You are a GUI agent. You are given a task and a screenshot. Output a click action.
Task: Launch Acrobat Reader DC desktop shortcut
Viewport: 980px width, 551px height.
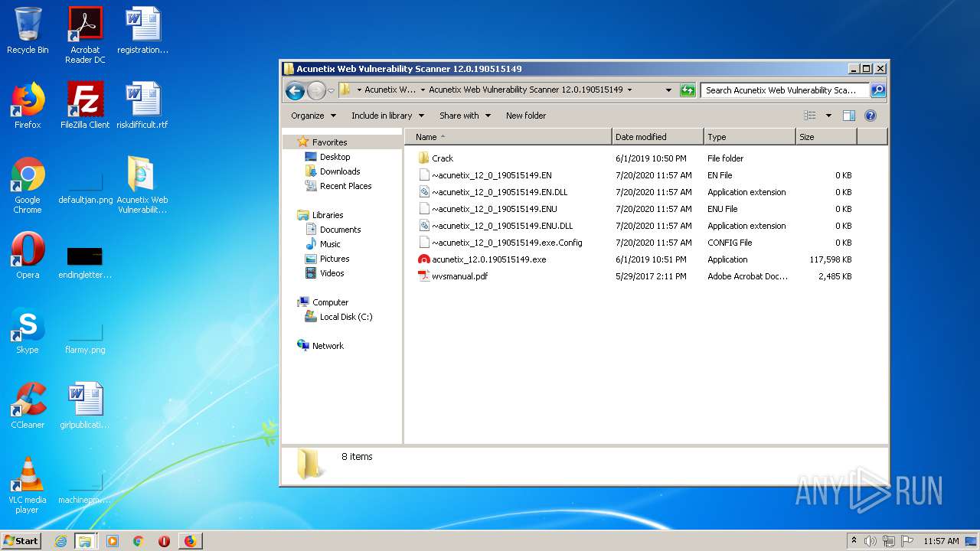[85, 34]
